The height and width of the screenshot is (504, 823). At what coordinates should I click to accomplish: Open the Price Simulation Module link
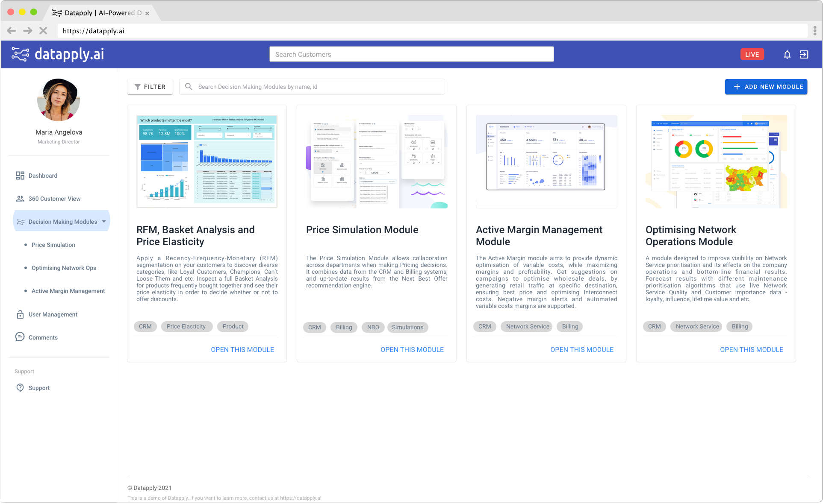(412, 349)
